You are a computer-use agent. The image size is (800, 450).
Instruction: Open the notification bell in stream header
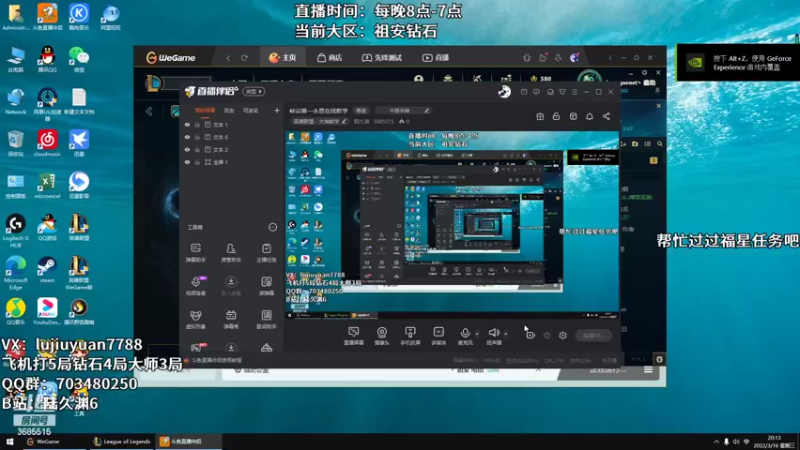tap(589, 116)
